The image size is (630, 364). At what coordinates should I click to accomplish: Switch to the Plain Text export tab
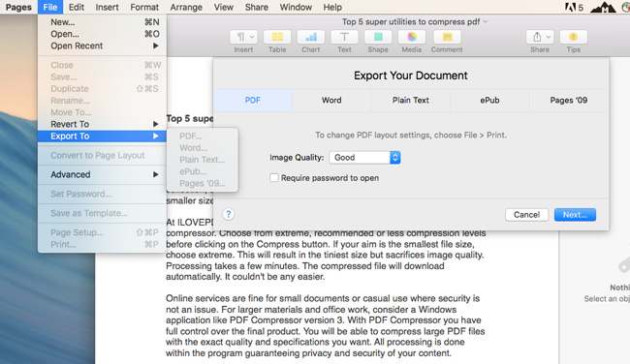[411, 100]
